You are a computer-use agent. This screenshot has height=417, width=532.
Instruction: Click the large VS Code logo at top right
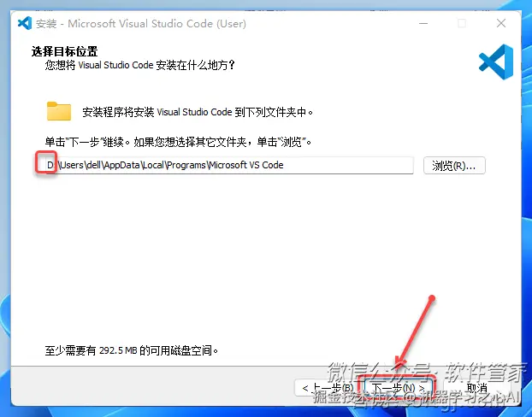coord(496,62)
